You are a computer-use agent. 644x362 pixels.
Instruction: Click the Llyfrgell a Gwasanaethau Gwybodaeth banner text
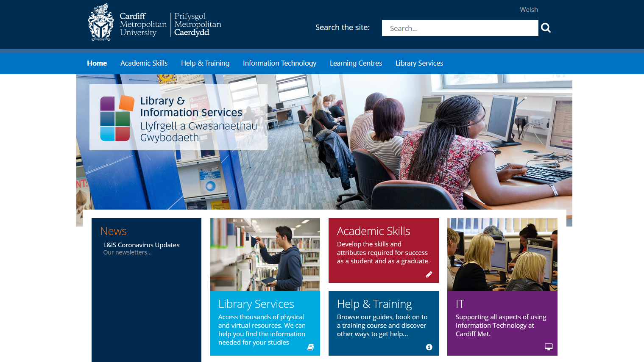click(199, 132)
